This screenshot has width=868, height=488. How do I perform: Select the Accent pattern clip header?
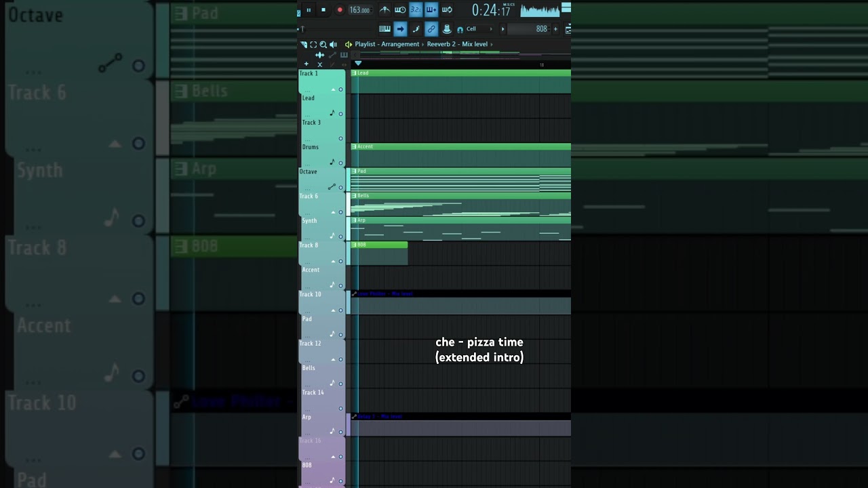(x=460, y=146)
